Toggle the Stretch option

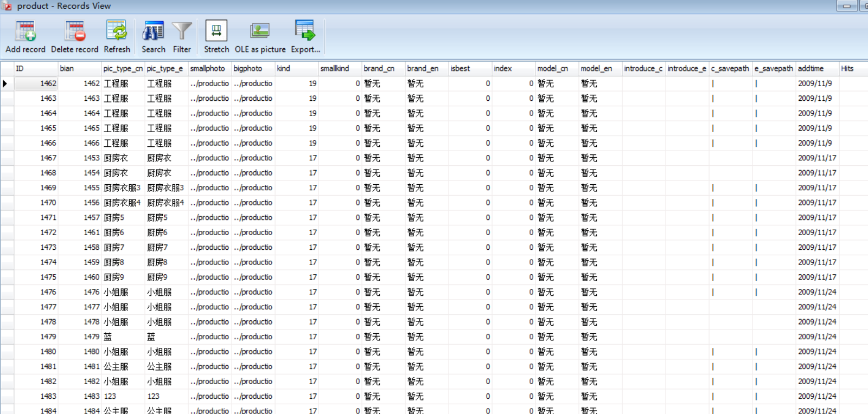click(216, 37)
